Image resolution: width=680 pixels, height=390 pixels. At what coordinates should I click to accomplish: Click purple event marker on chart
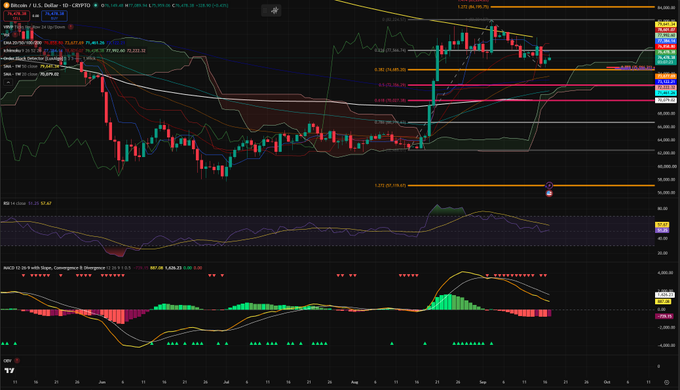(549, 185)
